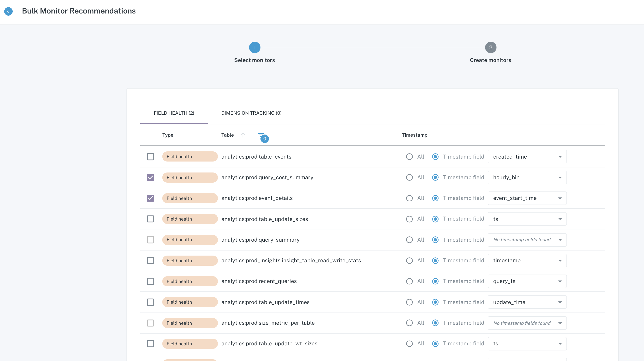
Task: Check the table_update_wt_sizes row checkbox
Action: 150,344
